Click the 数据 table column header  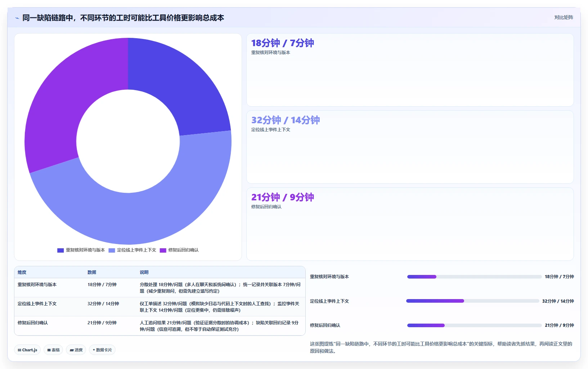tap(92, 272)
